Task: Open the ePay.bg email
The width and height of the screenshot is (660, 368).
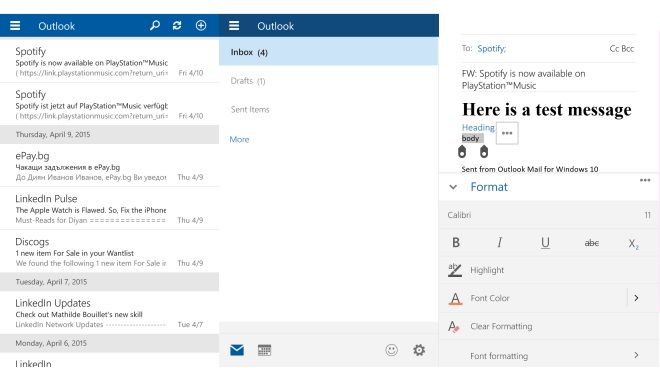Action: tap(109, 165)
